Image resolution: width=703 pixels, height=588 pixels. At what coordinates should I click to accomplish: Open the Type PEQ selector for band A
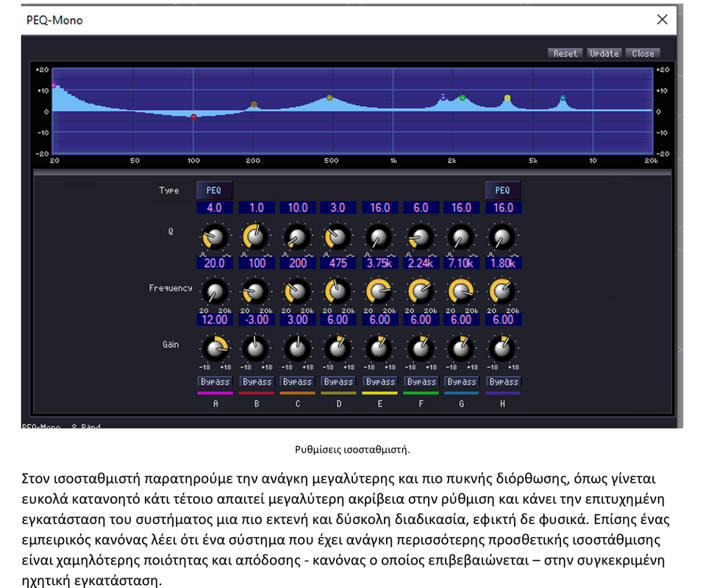point(214,190)
